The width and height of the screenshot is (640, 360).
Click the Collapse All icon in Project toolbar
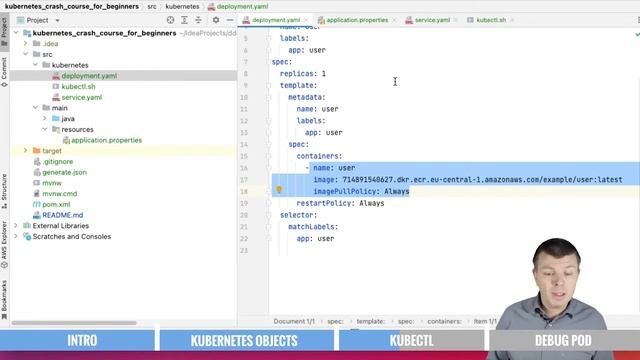(x=198, y=20)
